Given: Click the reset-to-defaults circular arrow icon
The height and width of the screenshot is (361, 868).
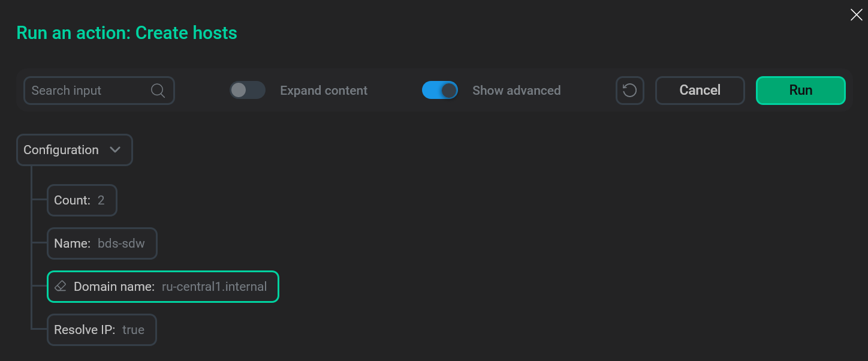Looking at the screenshot, I should point(629,90).
